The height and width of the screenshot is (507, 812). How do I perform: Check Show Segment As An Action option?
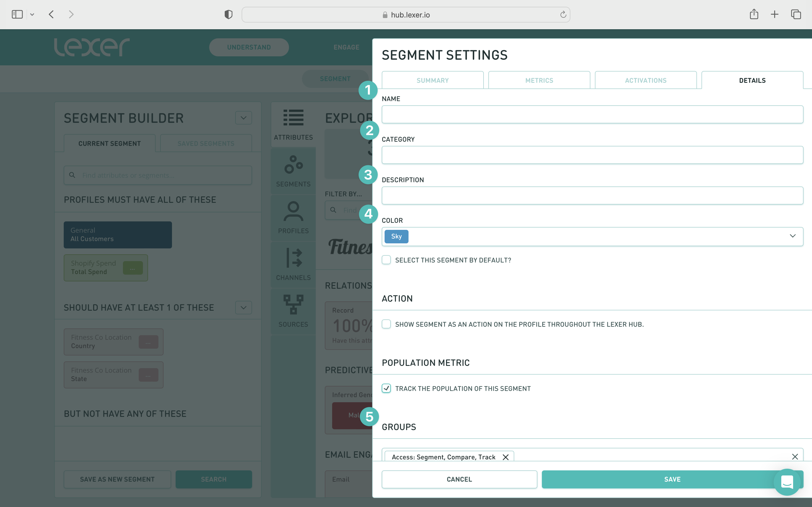[386, 324]
